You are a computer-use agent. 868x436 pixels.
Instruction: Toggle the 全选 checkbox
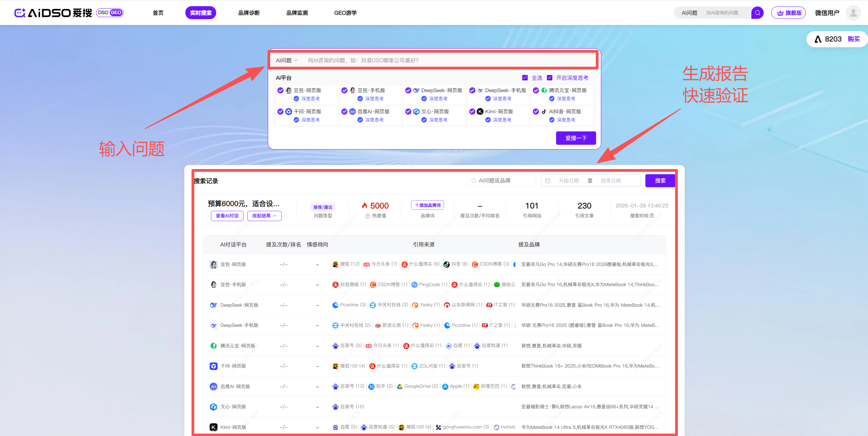[x=525, y=78]
